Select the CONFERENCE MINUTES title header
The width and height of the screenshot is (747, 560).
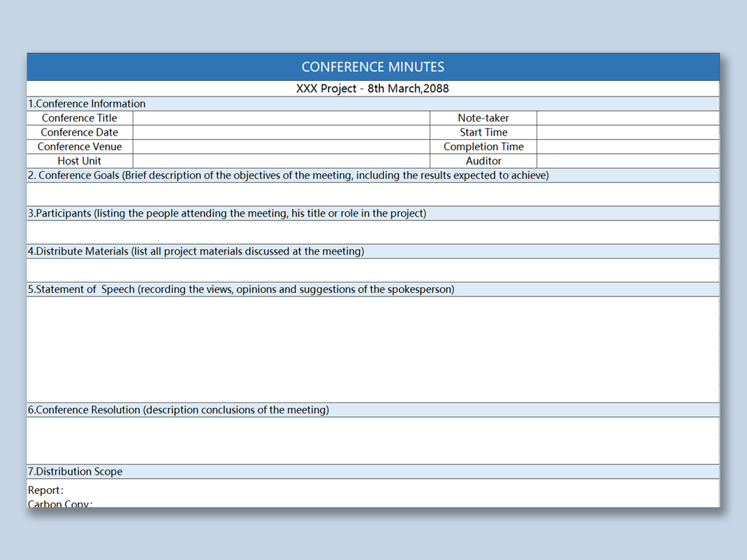coord(373,67)
